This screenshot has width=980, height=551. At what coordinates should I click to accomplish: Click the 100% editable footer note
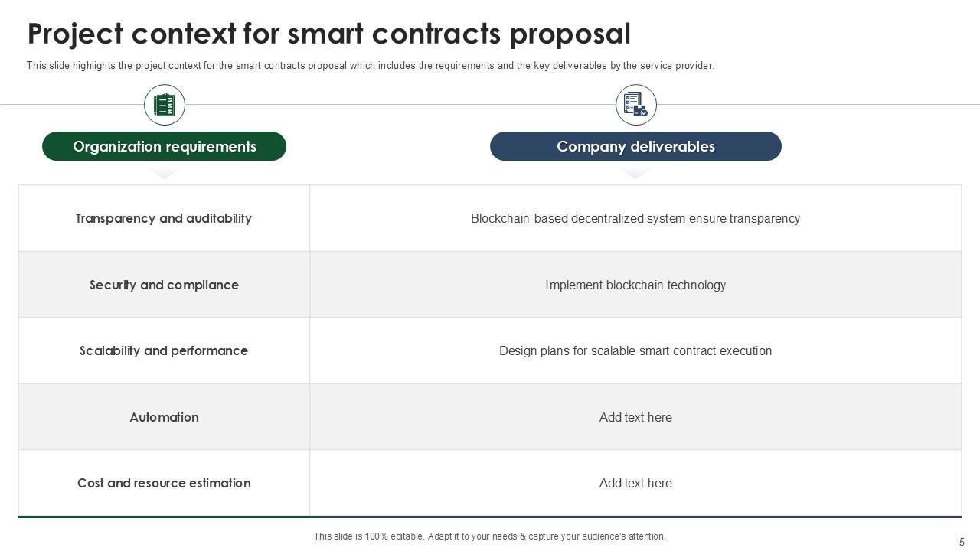point(490,536)
